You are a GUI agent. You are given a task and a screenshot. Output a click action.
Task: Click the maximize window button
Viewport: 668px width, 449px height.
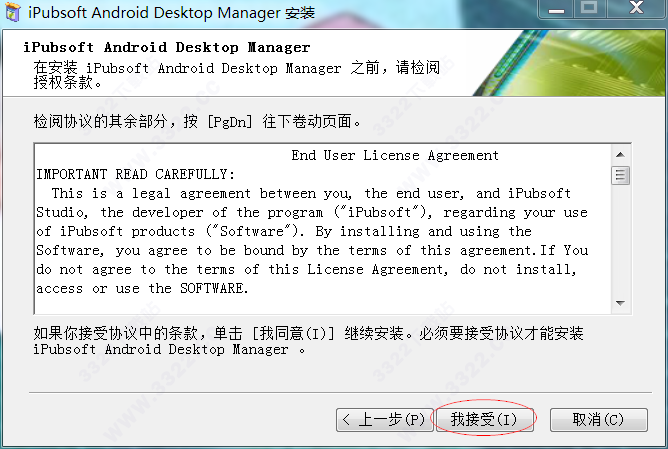click(589, 9)
